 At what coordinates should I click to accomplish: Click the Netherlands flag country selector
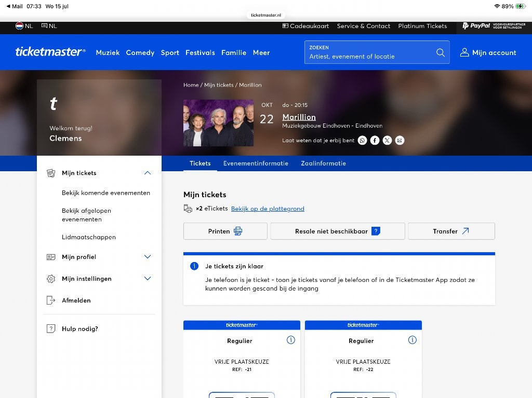[19, 26]
